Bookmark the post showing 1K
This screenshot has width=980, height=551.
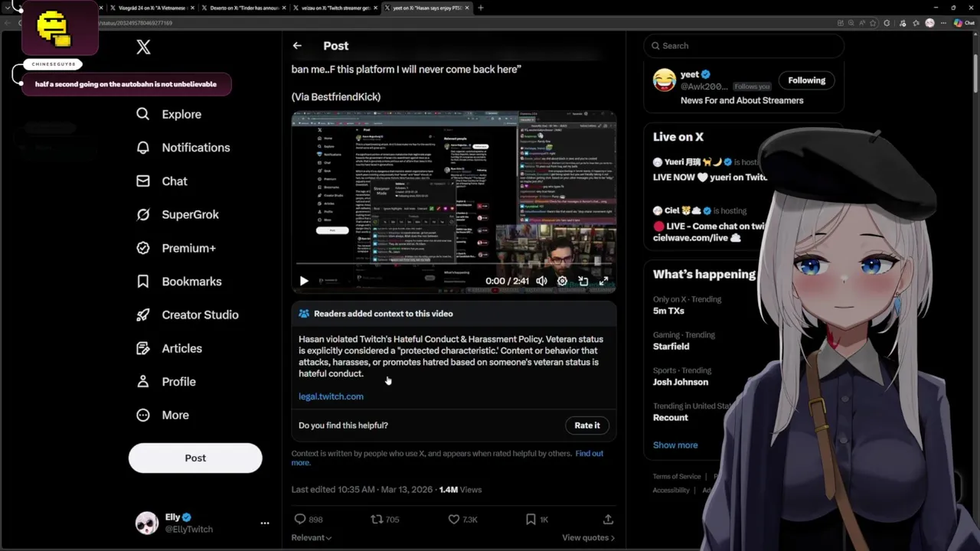[x=537, y=519]
